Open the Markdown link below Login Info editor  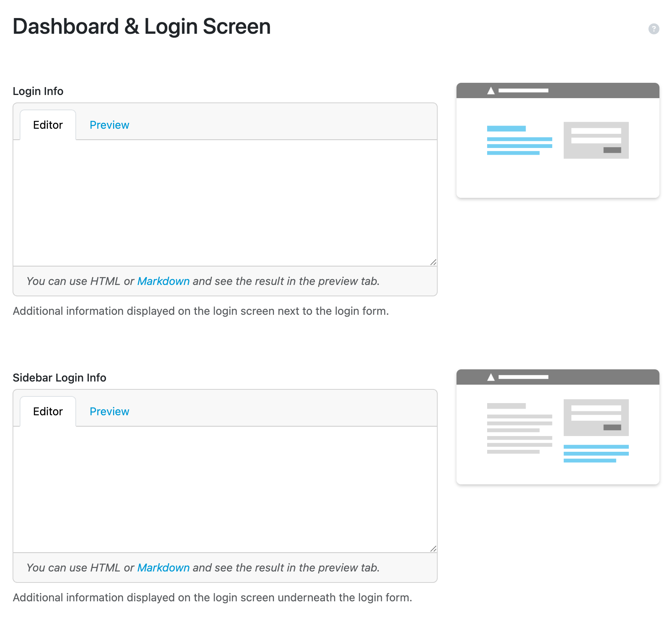(x=163, y=281)
